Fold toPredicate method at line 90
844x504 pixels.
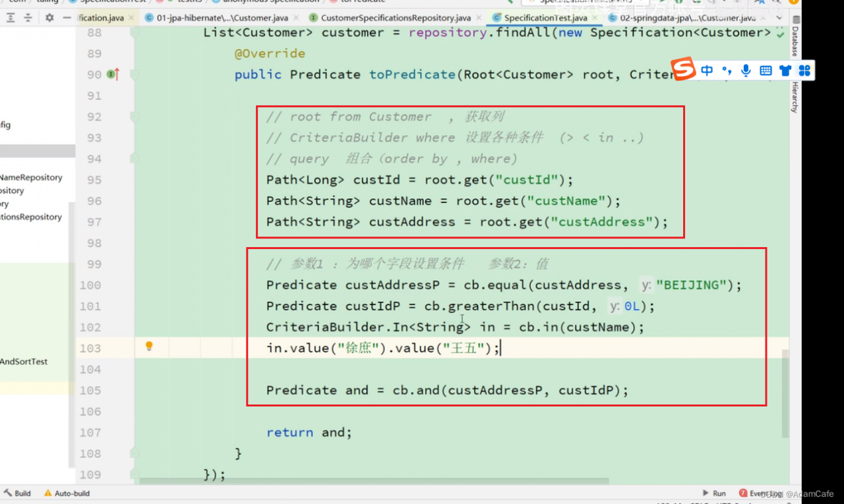click(x=135, y=74)
